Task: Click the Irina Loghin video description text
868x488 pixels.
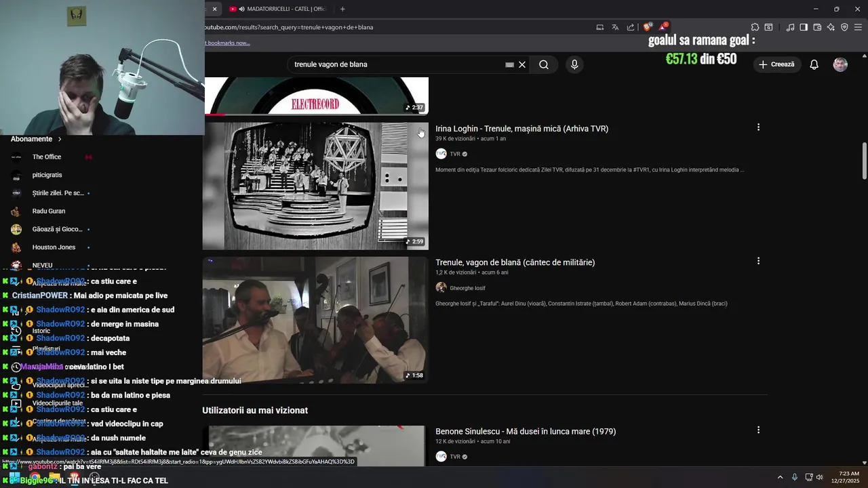Action: [589, 170]
